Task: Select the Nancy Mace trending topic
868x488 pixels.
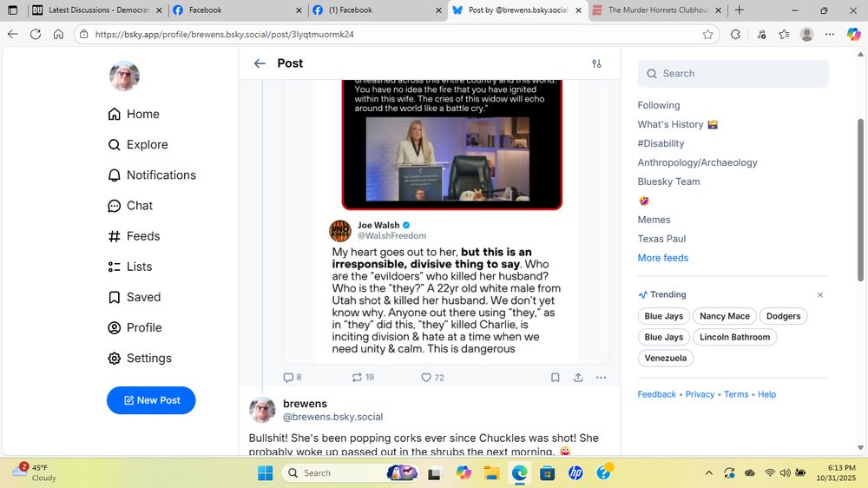Action: [x=725, y=316]
